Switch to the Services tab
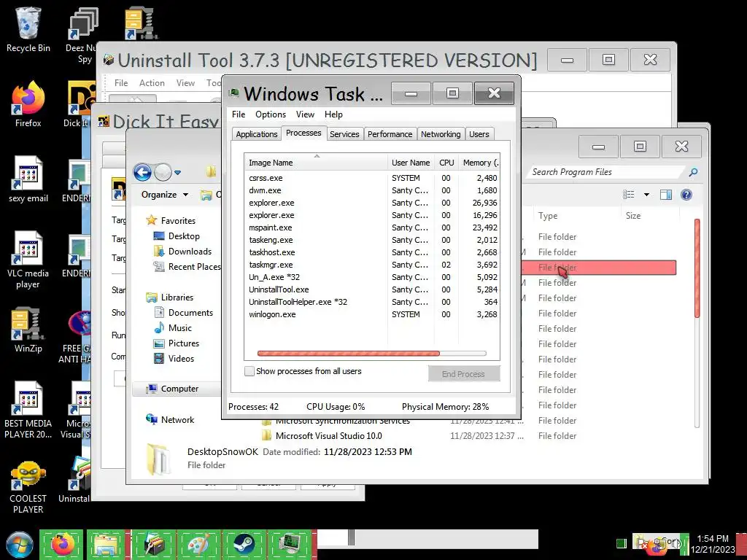 [344, 134]
